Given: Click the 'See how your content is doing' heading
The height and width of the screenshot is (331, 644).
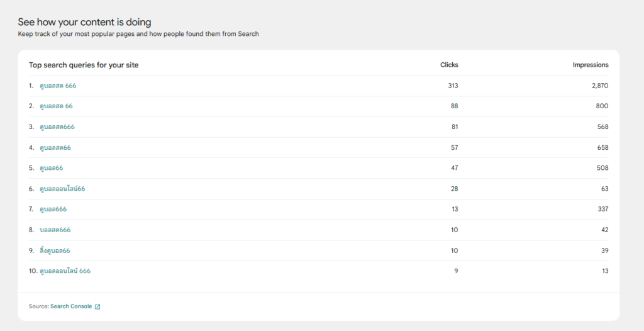Looking at the screenshot, I should pos(84,23).
